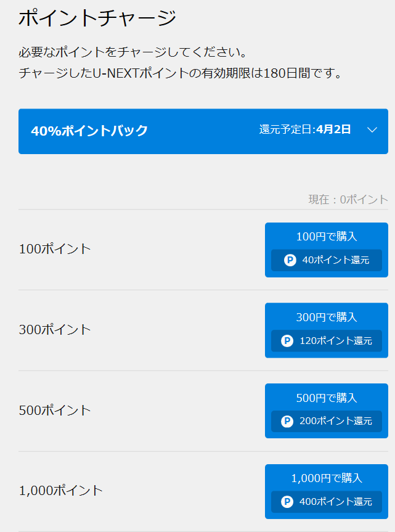
Task: Click the 120ポイント還元 badge label
Action: coord(336,340)
